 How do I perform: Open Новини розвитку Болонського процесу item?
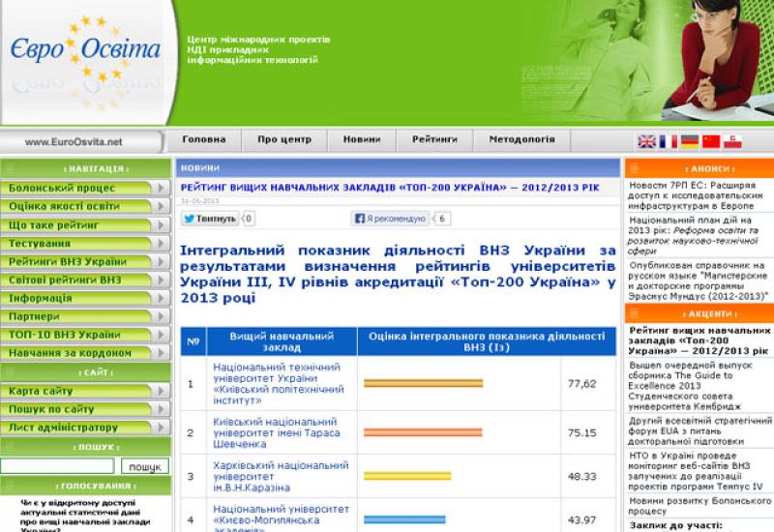[x=699, y=506]
